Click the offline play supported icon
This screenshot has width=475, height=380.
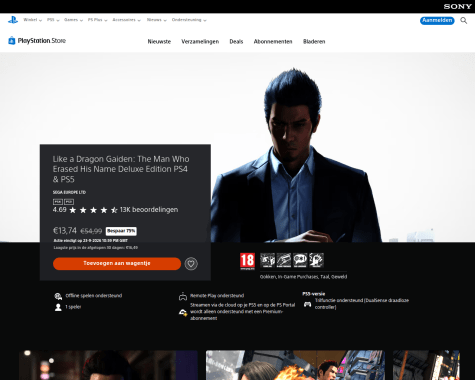(58, 296)
